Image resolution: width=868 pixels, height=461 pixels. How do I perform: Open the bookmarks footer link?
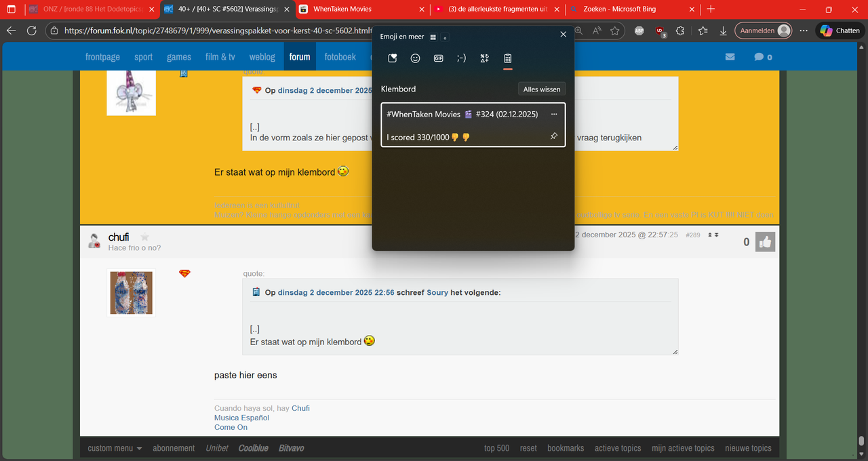[566, 448]
